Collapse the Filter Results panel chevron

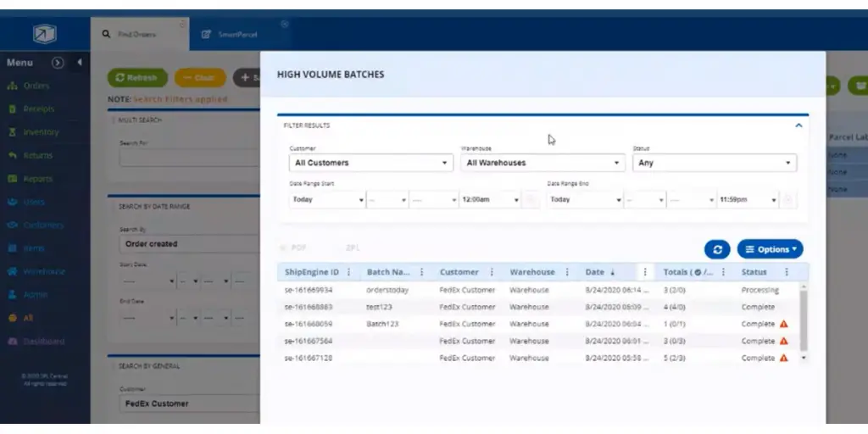coord(798,125)
